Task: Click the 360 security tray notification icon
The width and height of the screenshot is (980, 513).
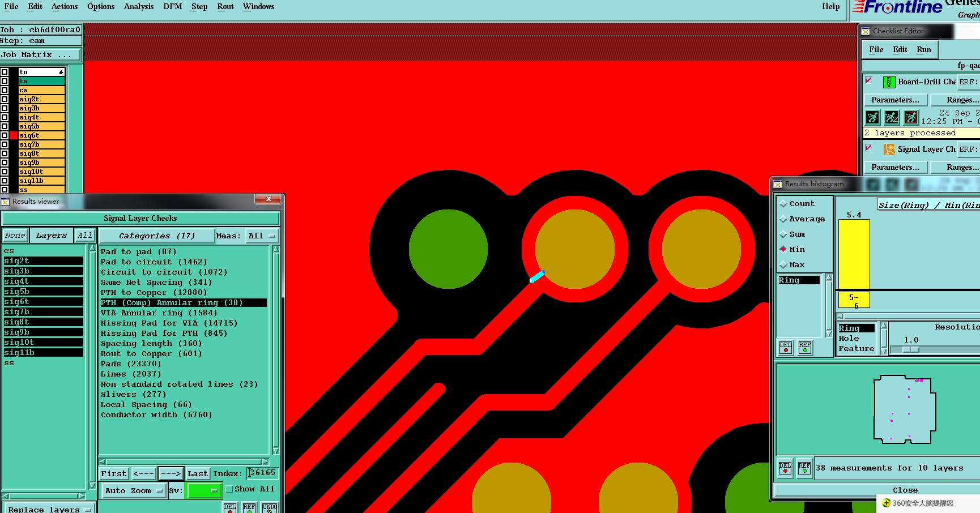Action: 887,503
